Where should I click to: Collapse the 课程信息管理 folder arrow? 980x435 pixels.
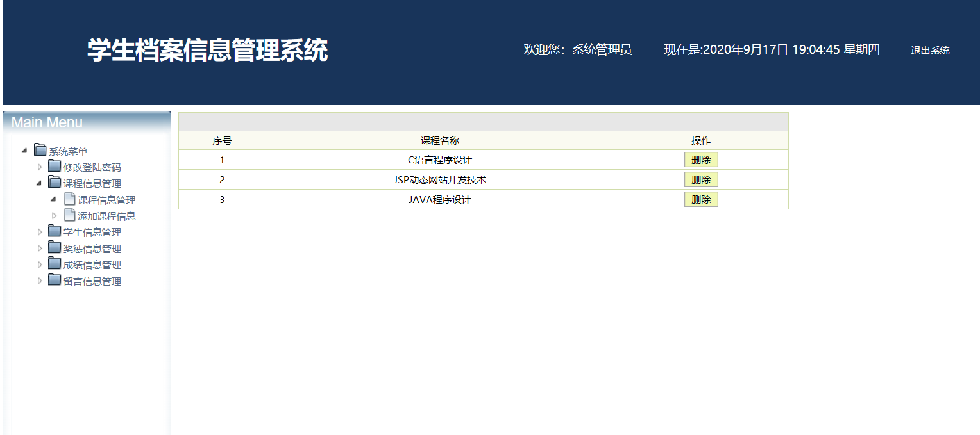39,183
